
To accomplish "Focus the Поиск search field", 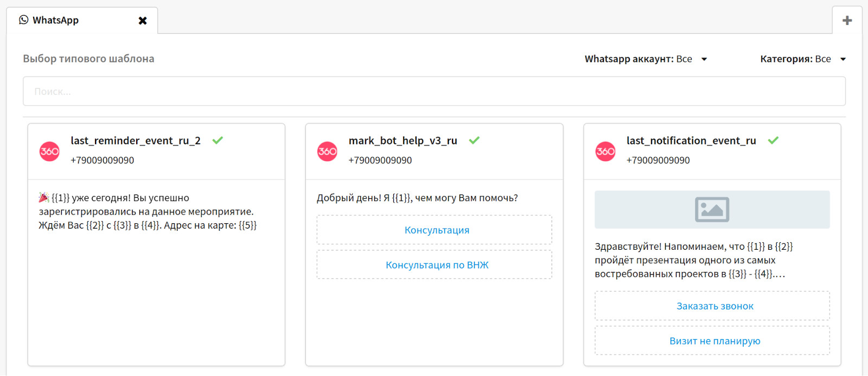I will coord(434,92).
